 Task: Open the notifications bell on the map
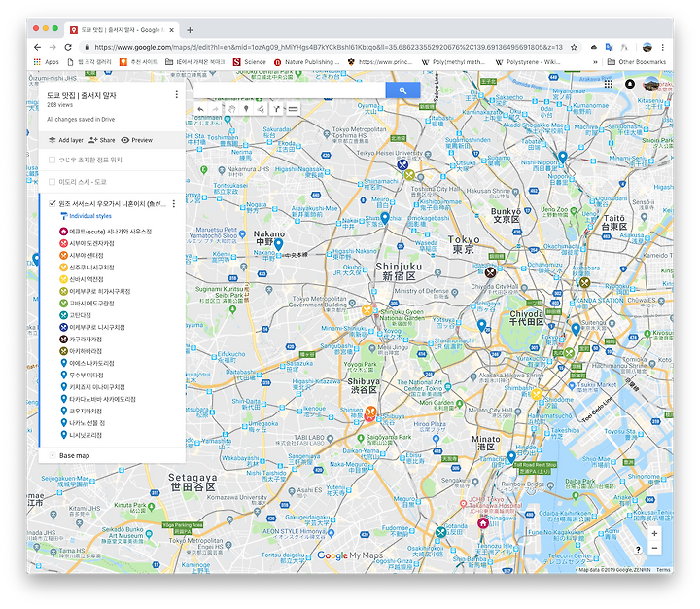tap(630, 84)
